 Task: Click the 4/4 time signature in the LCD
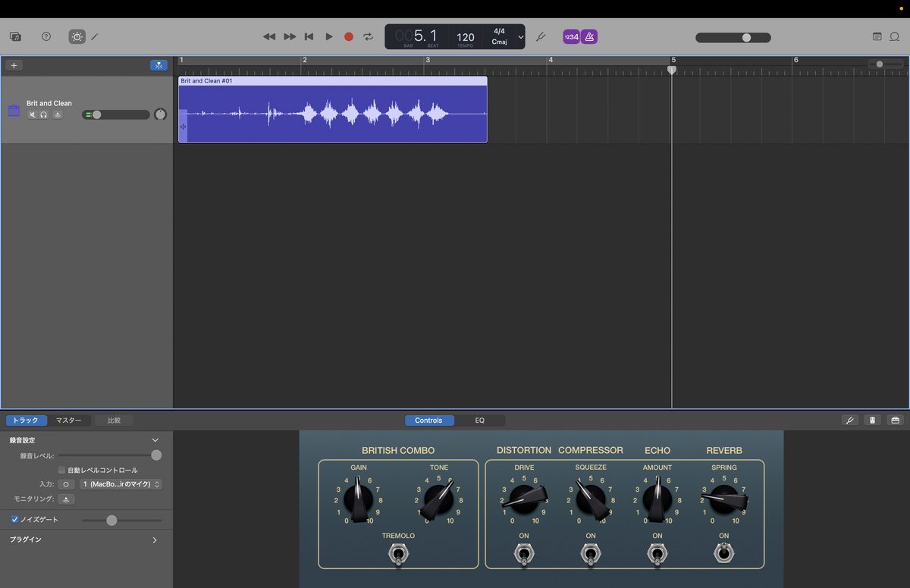point(499,31)
